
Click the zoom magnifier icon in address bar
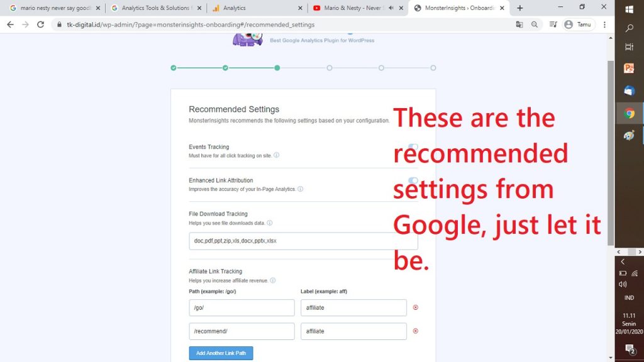click(535, 25)
